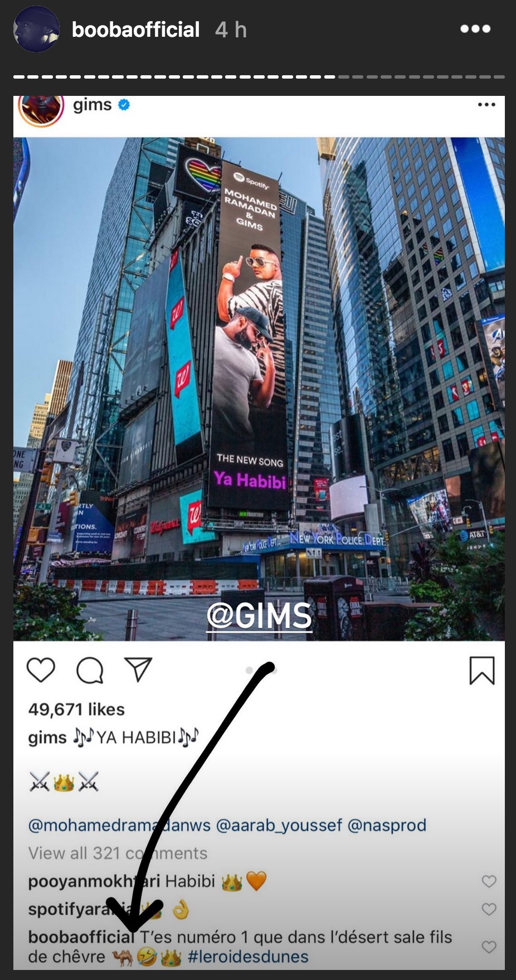
Task: Expand View all 321 comments
Action: [118, 853]
